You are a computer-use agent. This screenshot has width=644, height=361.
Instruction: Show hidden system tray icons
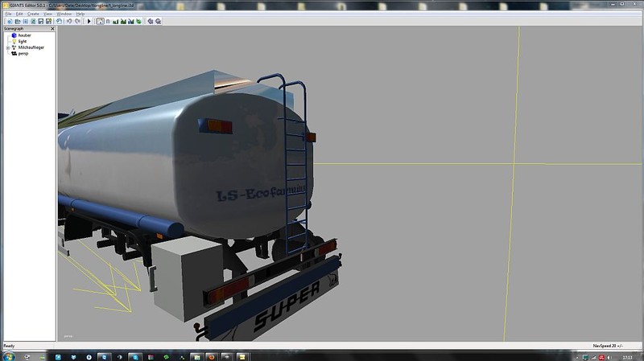[577, 358]
